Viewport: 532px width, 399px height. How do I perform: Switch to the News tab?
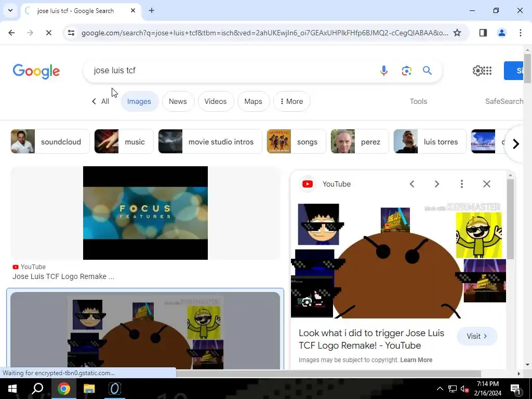pyautogui.click(x=178, y=101)
